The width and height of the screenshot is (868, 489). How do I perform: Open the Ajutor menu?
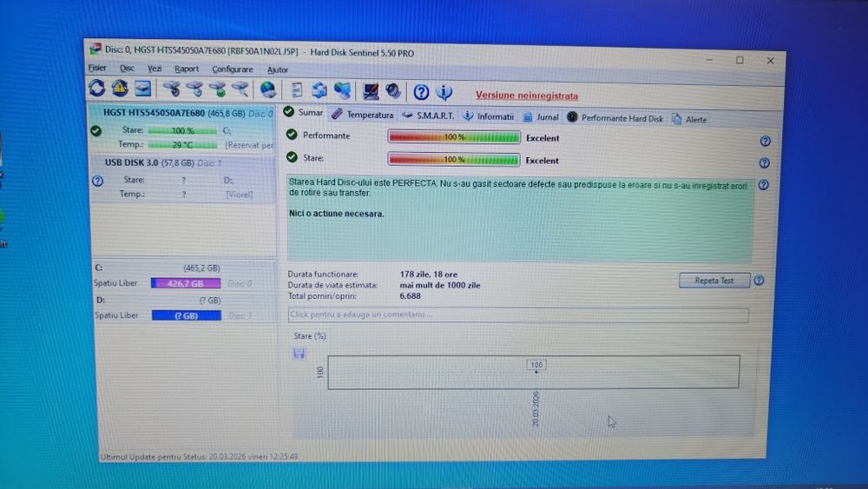click(278, 70)
